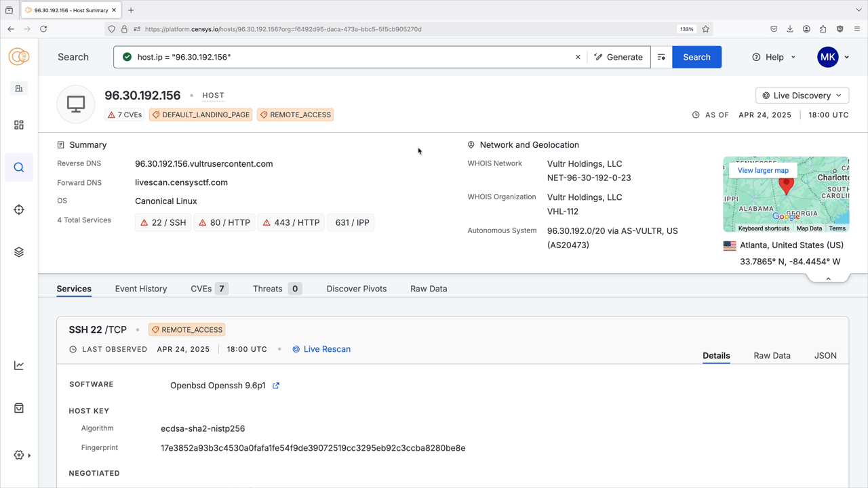Run the Search button
This screenshot has height=488, width=868.
coord(696,57)
